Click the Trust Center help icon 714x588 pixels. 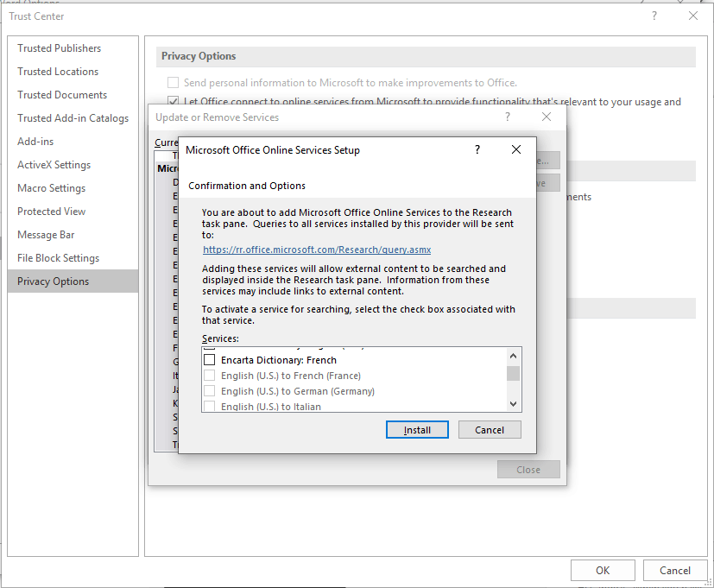pyautogui.click(x=654, y=16)
